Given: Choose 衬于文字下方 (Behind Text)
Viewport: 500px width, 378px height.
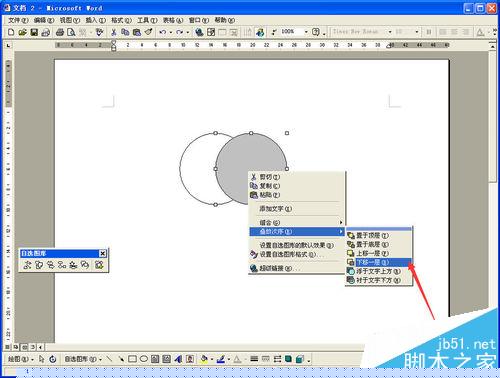Looking at the screenshot, I should coord(379,280).
